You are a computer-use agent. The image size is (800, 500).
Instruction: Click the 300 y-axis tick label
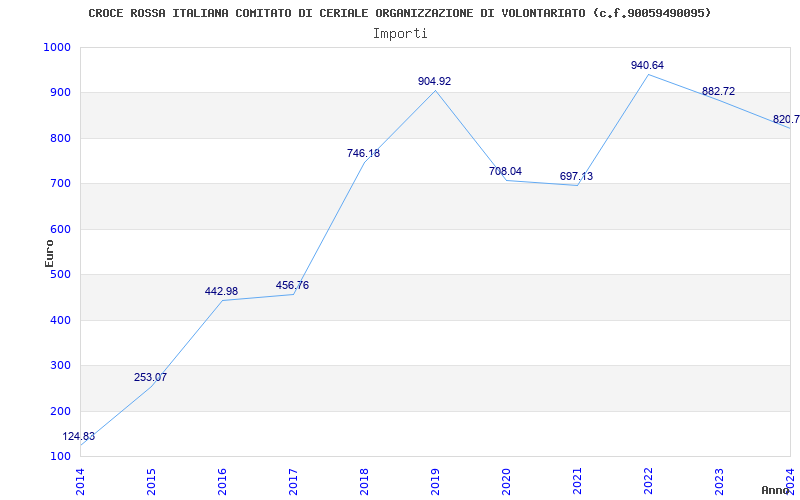60,365
